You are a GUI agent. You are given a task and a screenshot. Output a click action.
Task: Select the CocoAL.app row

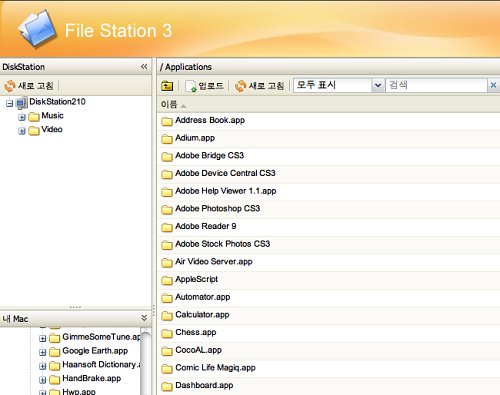(x=328, y=350)
